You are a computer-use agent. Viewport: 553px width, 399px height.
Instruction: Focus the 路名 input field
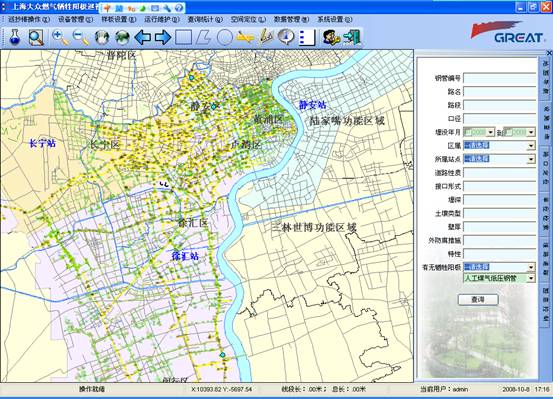click(x=500, y=92)
